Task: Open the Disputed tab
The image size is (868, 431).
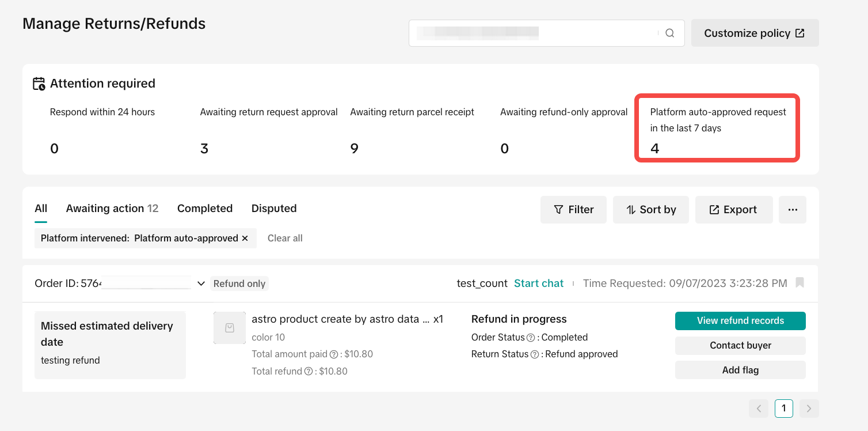Action: click(274, 209)
